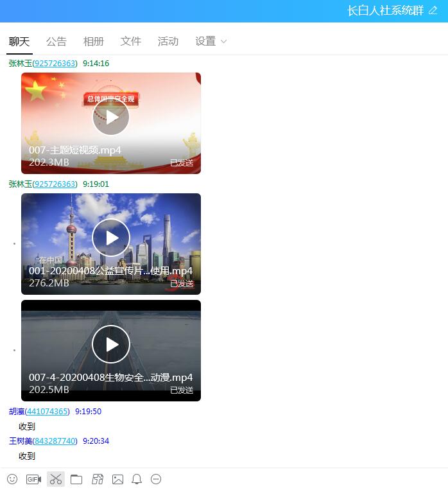This screenshot has width=448, height=490.
Task: Edit the group name pencil icon
Action: [x=433, y=11]
